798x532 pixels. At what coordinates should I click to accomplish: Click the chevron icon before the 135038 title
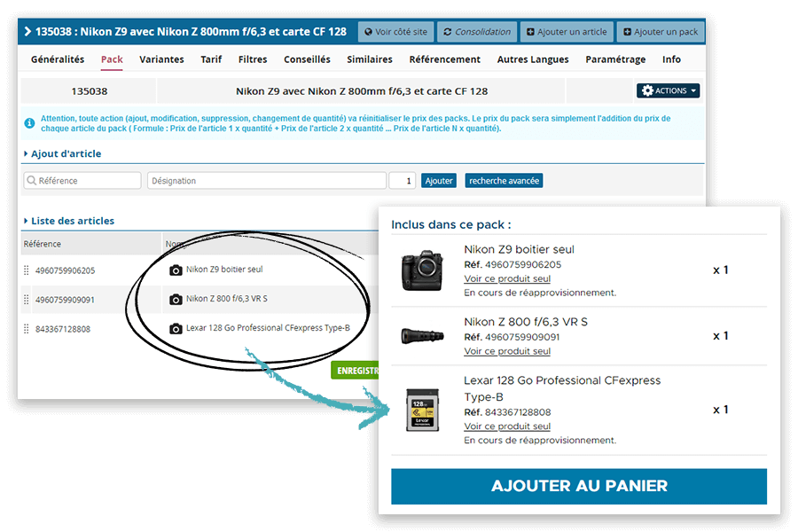[x=27, y=32]
